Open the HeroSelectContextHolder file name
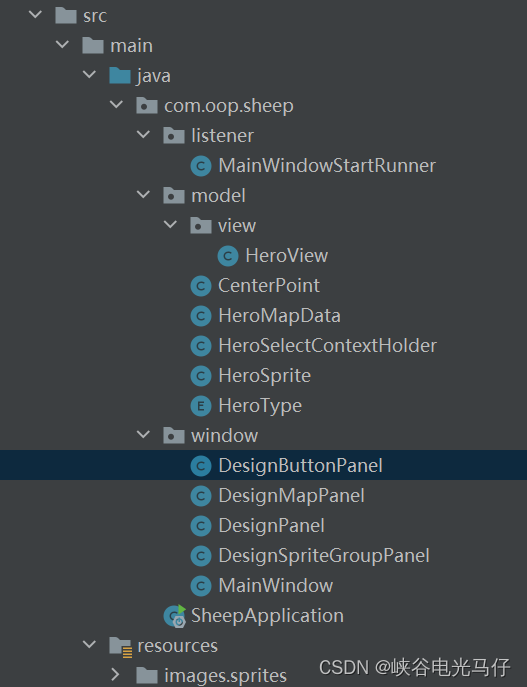Screen dimensions: 527x687 328,346
